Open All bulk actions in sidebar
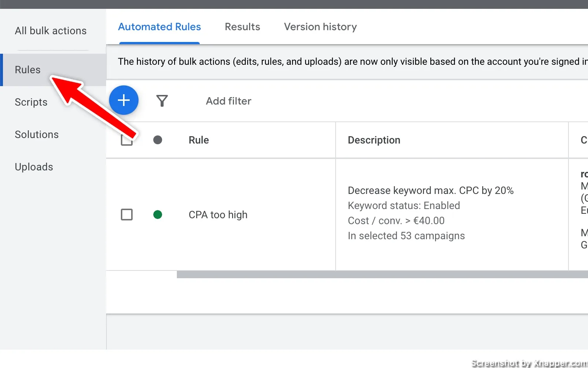This screenshot has height=368, width=588. (51, 31)
